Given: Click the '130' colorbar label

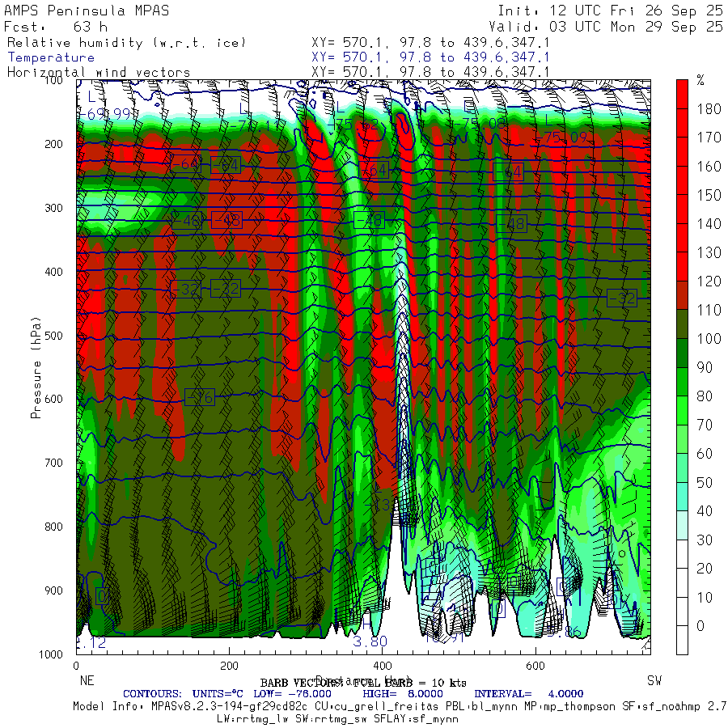Looking at the screenshot, I should click(709, 252).
